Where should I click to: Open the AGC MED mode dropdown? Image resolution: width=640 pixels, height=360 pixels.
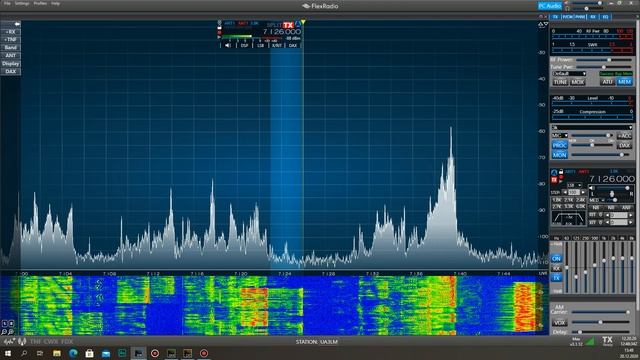coord(596,200)
